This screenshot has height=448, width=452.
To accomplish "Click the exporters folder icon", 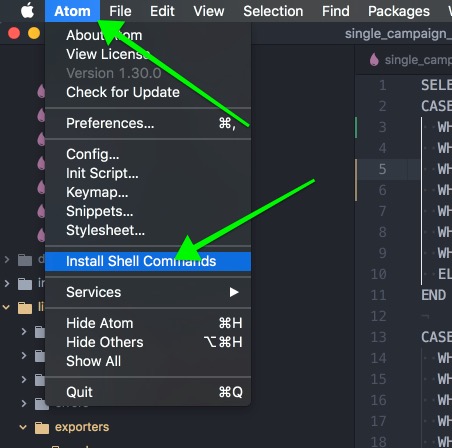I will pos(42,427).
